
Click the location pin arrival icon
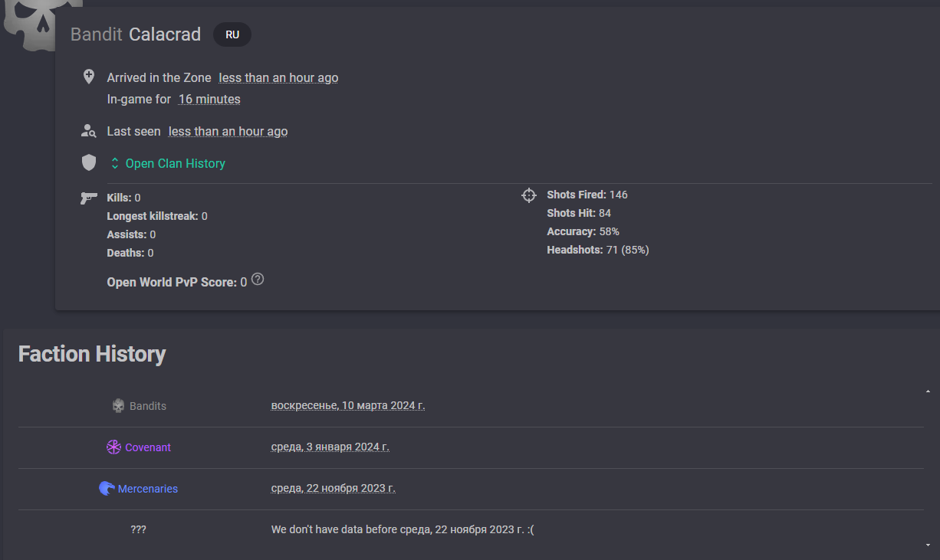pyautogui.click(x=89, y=77)
